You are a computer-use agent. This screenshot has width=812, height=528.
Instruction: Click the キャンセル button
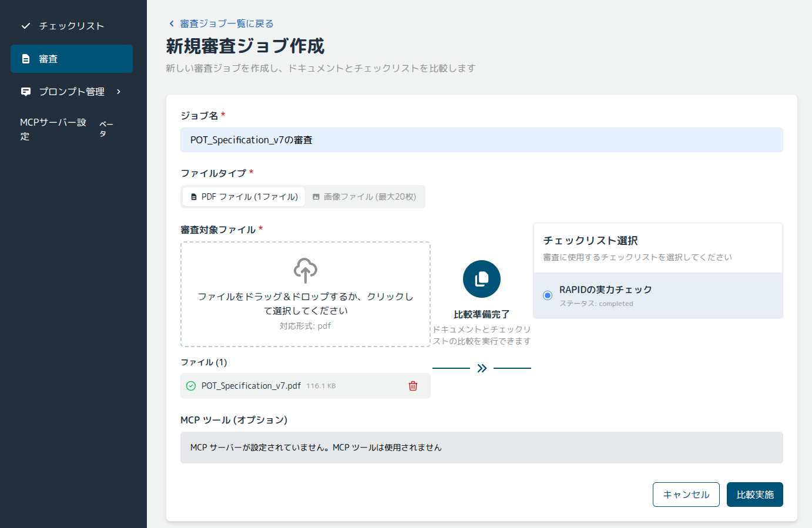tap(686, 494)
